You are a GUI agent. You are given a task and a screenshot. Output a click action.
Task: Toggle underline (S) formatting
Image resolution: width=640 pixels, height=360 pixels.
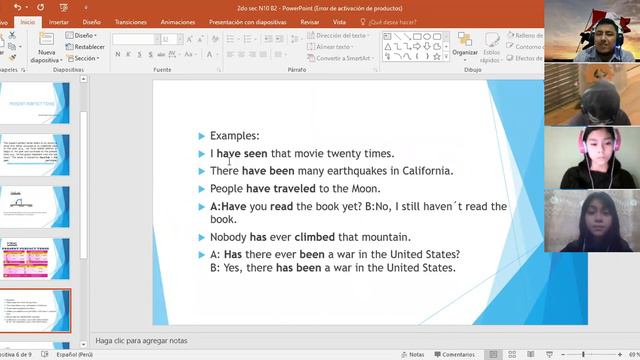point(140,54)
